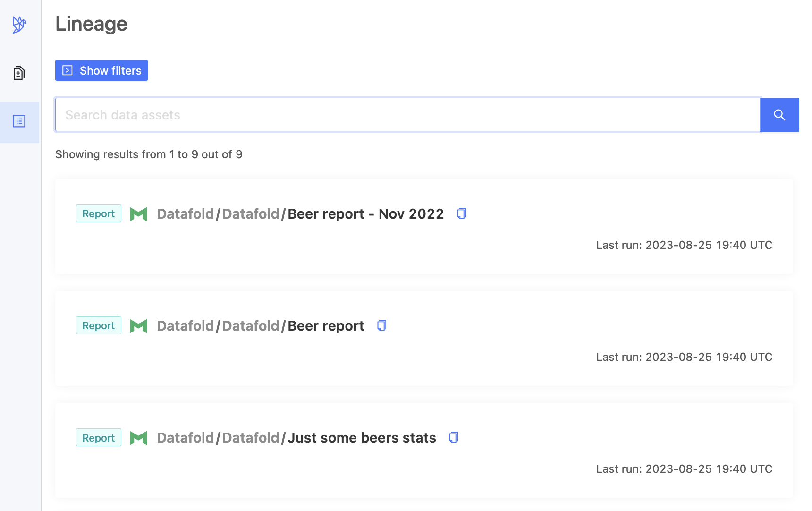The width and height of the screenshot is (812, 511).
Task: Select Last run text of Beer report - Nov 2022
Action: click(x=684, y=245)
